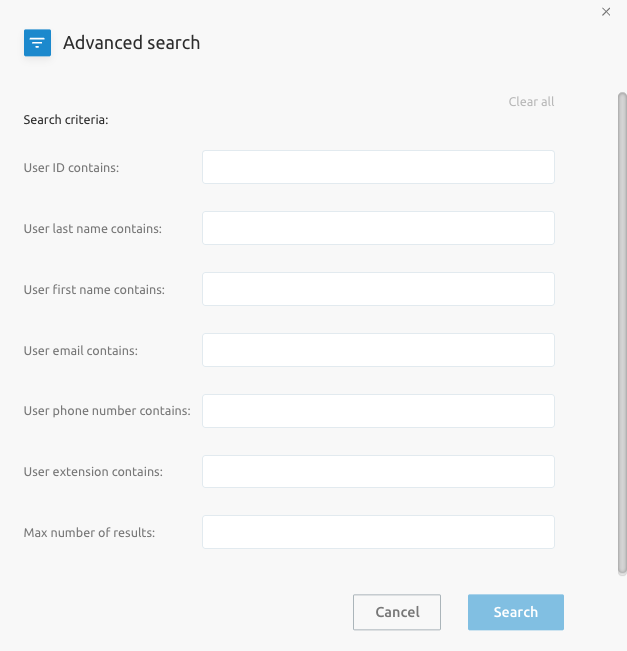This screenshot has width=627, height=651.
Task: Click the Clear all link
Action: [531, 102]
